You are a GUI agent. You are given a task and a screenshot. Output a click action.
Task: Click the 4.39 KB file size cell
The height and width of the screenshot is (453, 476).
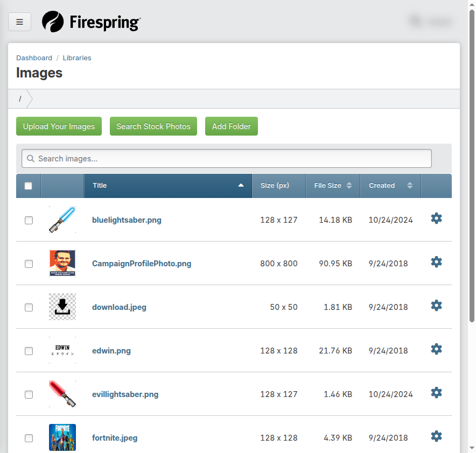click(338, 438)
